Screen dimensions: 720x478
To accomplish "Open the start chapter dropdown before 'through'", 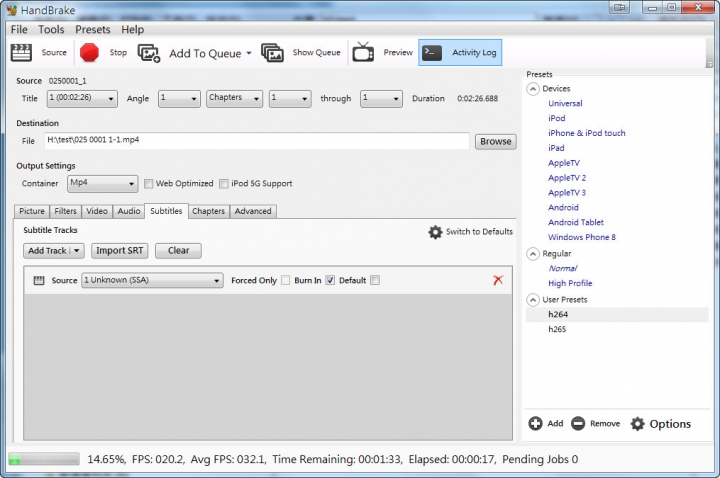I will pyautogui.click(x=290, y=98).
